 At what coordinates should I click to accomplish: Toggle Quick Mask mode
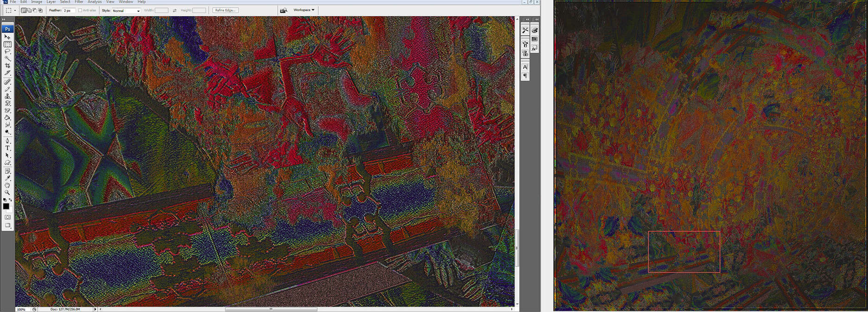7,217
